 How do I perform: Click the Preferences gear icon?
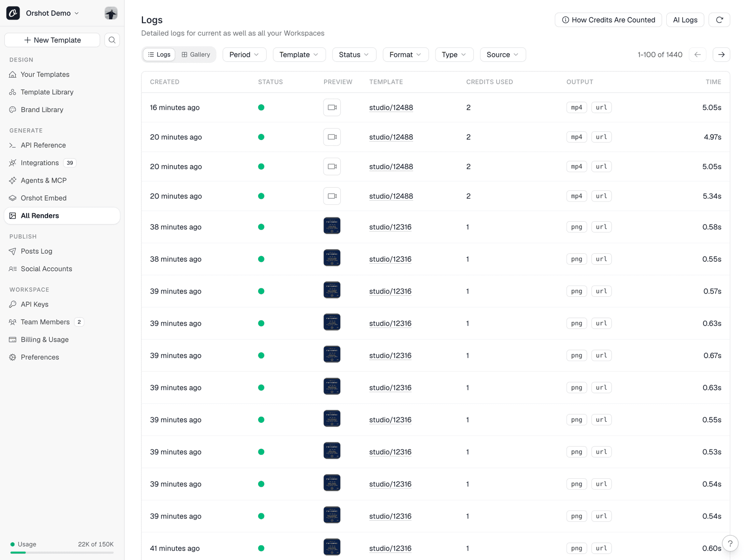point(13,357)
